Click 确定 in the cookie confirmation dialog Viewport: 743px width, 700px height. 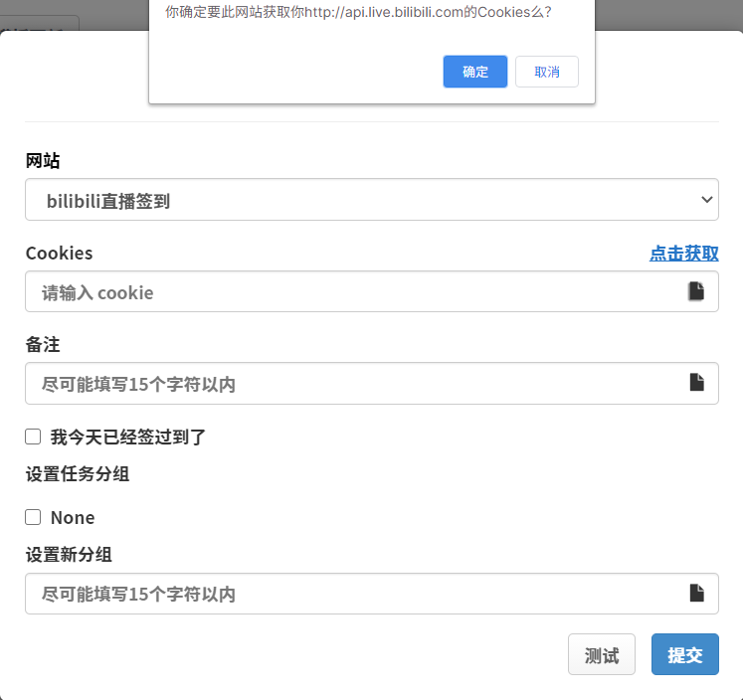474,72
